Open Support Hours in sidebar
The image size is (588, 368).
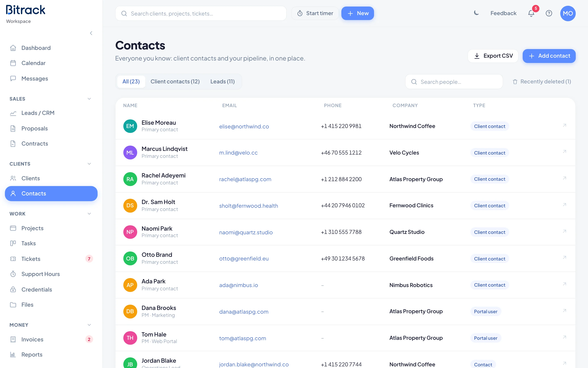51,274
